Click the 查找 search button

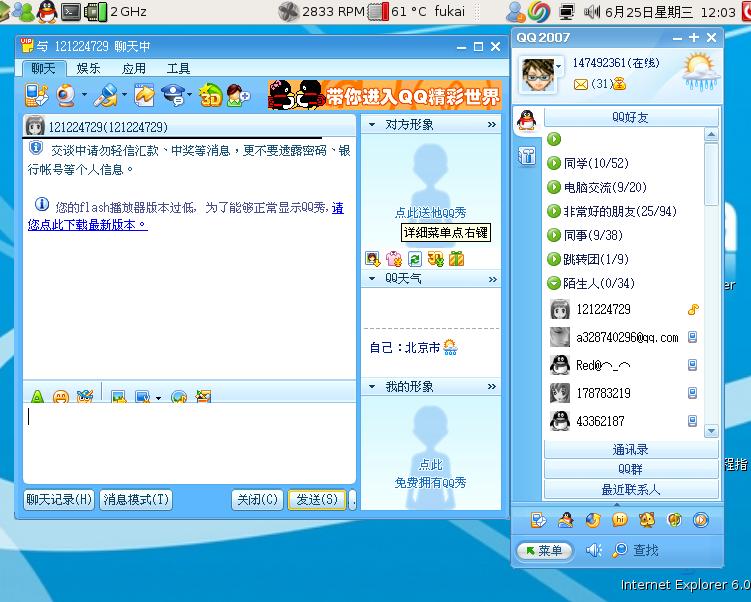coord(636,550)
